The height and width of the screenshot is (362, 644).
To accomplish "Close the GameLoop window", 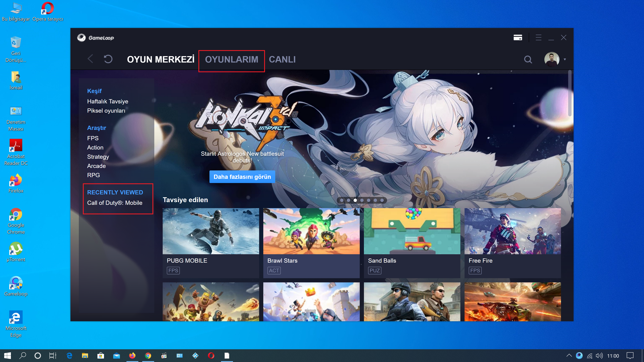I will tap(563, 38).
